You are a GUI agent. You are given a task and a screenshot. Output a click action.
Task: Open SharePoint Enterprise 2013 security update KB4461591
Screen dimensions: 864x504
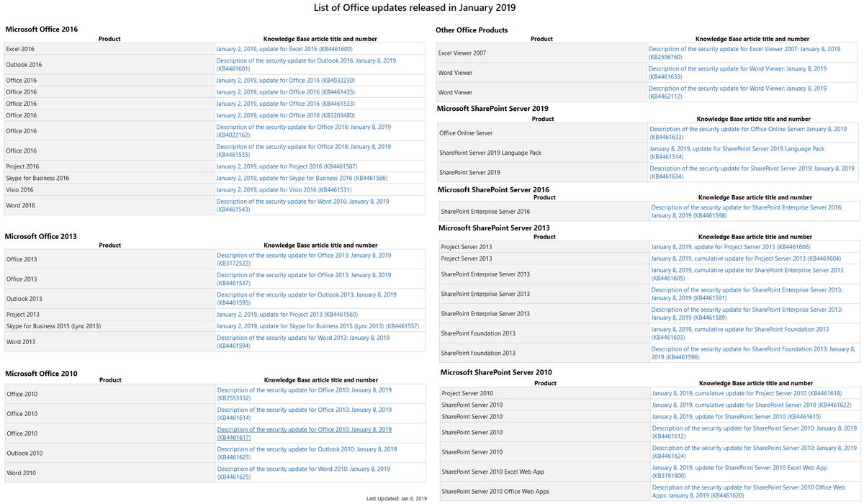tap(747, 294)
